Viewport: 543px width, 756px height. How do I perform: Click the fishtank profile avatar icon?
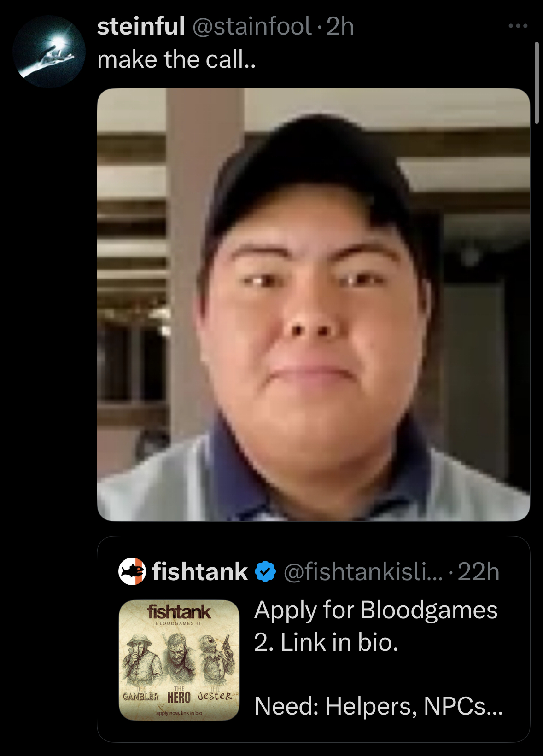click(x=132, y=571)
